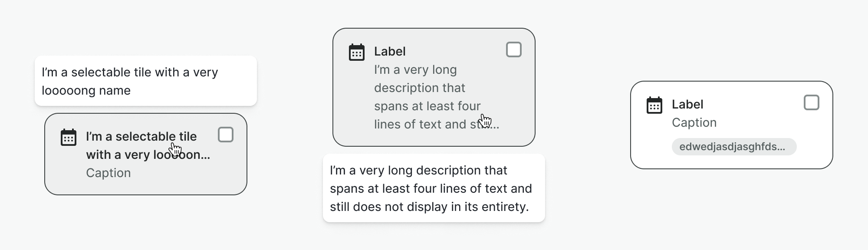Click the 'looooong name' tooltip popup
Image resolution: width=868 pixels, height=250 pixels.
tap(146, 81)
